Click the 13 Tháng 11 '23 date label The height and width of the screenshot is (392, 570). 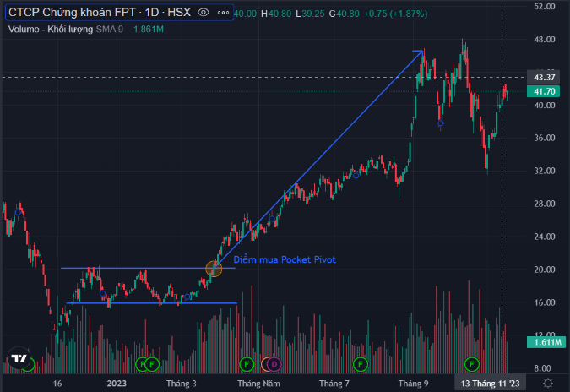pyautogui.click(x=490, y=384)
